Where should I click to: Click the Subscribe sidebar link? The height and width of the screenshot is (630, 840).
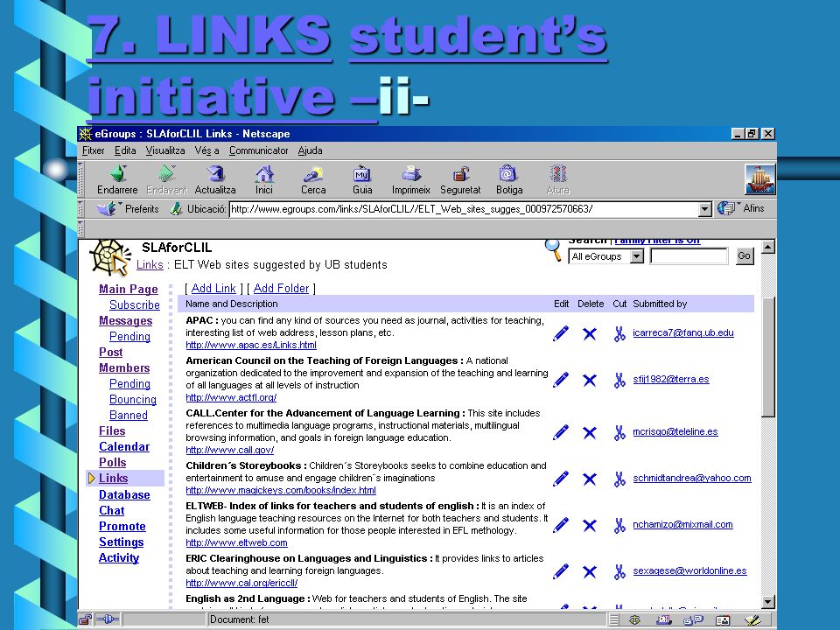click(x=135, y=304)
